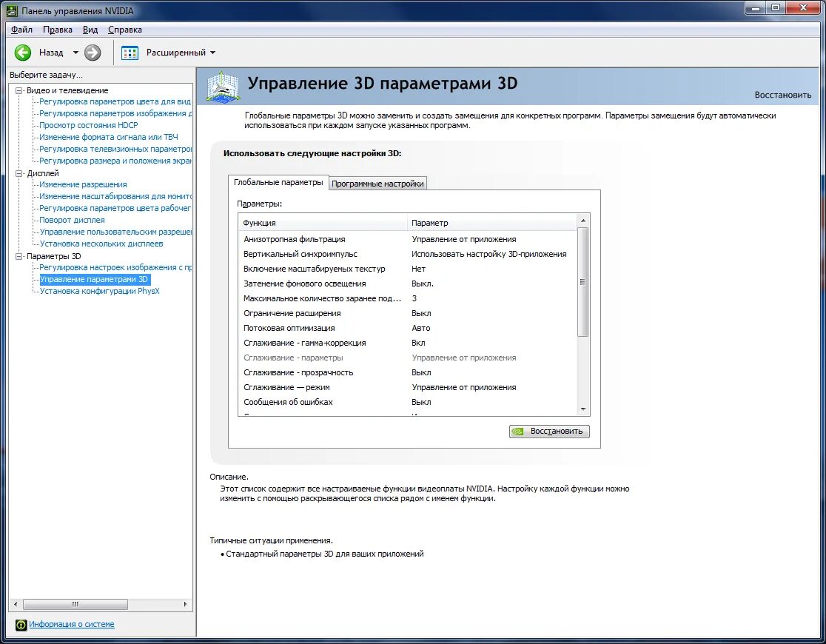826x644 pixels.
Task: Click the gray Forward arrow icon
Action: click(93, 52)
